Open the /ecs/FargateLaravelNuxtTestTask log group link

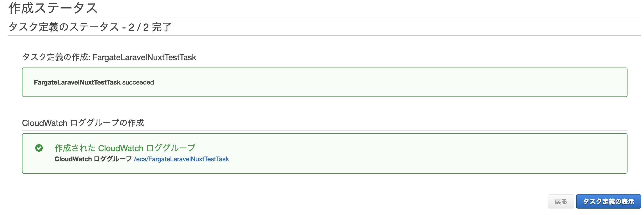(181, 159)
